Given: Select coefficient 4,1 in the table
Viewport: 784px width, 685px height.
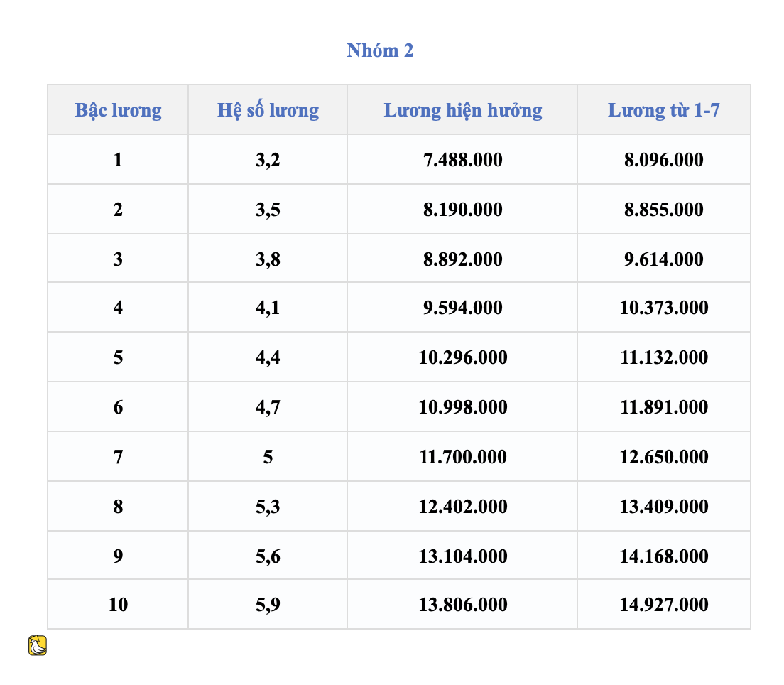Looking at the screenshot, I should tap(268, 307).
